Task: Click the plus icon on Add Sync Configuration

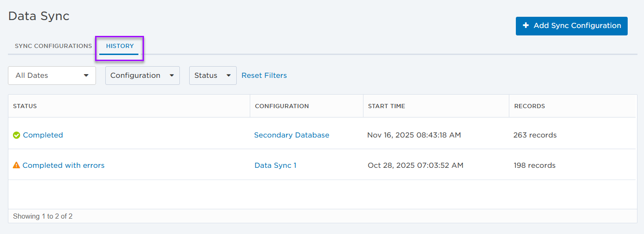Action: pos(526,26)
